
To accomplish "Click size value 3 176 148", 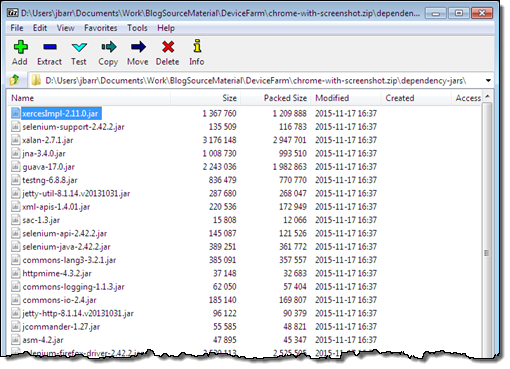I will pyautogui.click(x=220, y=140).
